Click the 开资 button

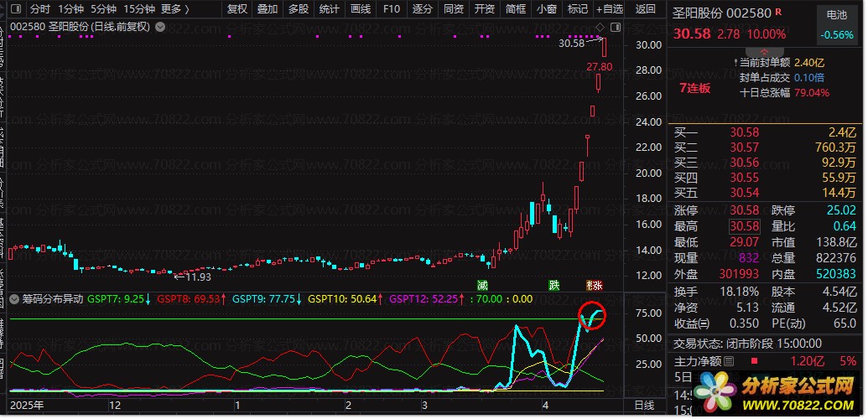[485, 9]
